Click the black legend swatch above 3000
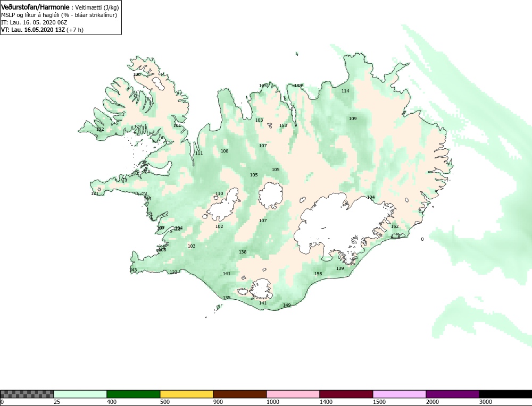 (x=505, y=394)
